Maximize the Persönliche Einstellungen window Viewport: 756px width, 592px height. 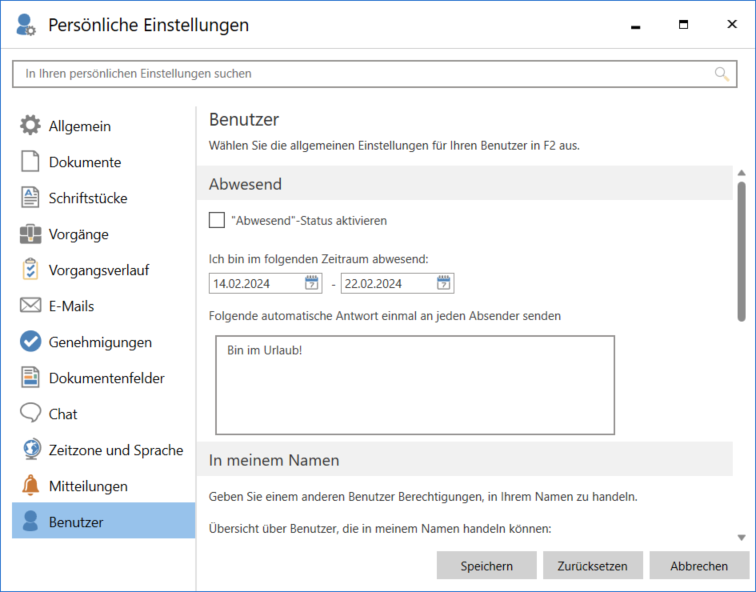point(683,25)
